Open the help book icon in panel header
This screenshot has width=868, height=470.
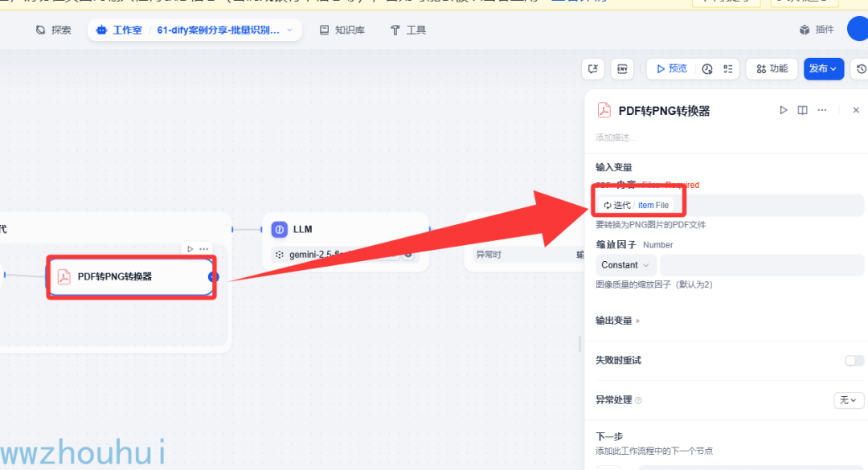[802, 110]
